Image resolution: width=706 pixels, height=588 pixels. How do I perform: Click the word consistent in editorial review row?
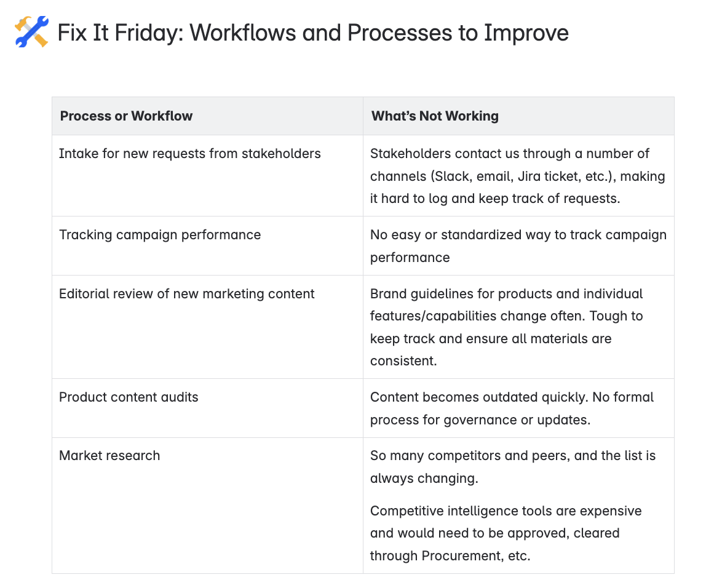[x=403, y=361]
